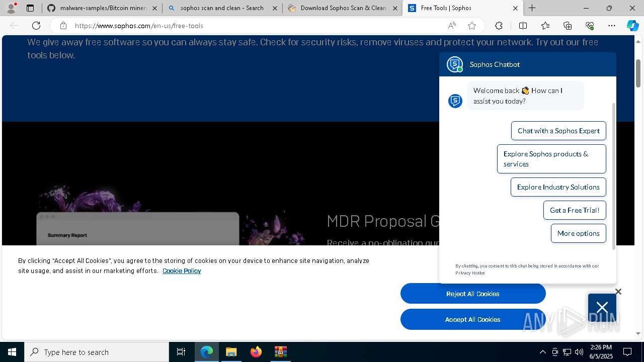Screen dimensions: 644x362
Task: View site information lock icon
Action: point(63,26)
